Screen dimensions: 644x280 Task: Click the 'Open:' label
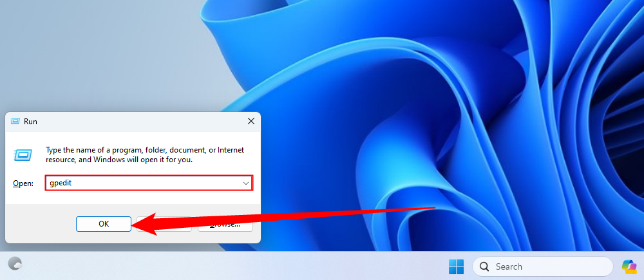click(23, 183)
